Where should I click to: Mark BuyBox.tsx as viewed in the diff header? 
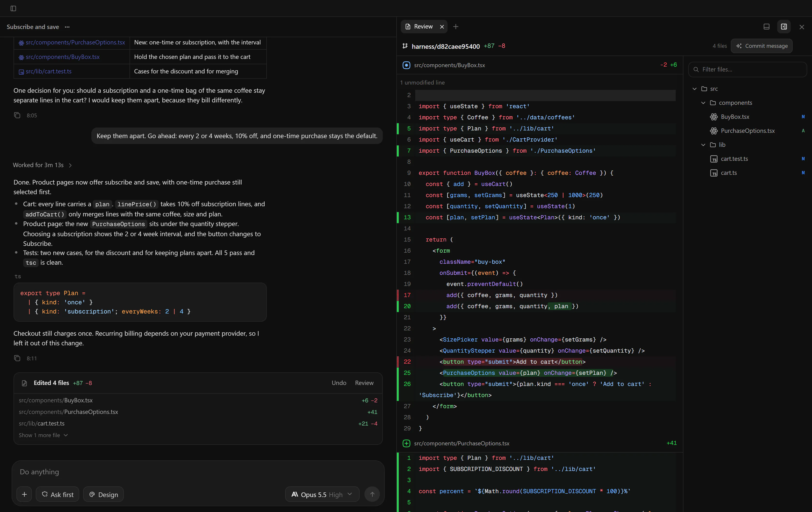coord(407,65)
